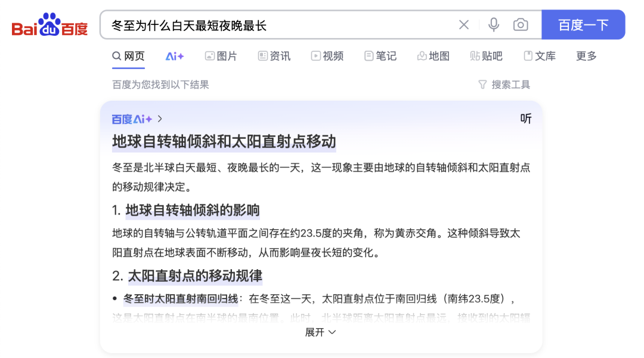Image resolution: width=644 pixels, height=358 pixels.
Task: Clear the search box with the X icon
Action: (464, 25)
